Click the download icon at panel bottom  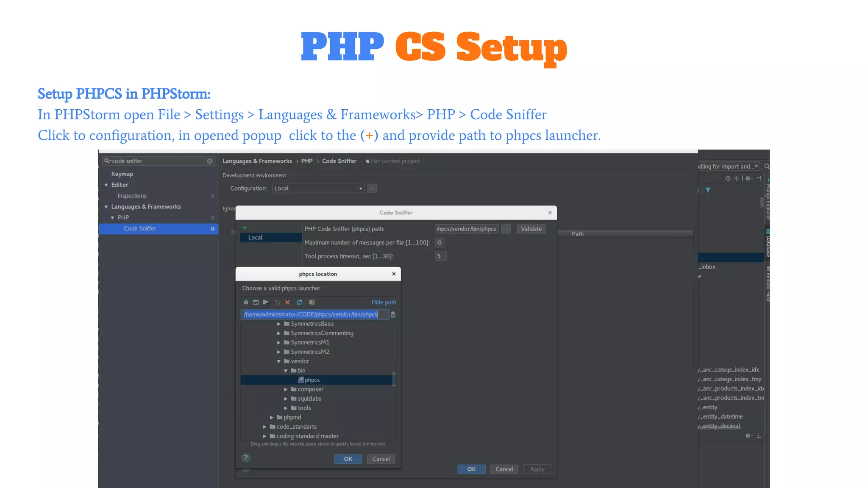click(x=759, y=436)
